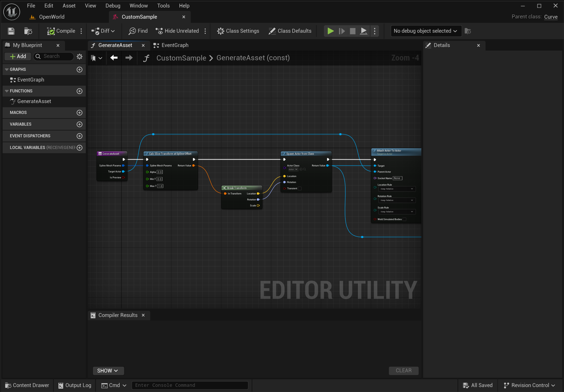Open play mode options three-dot menu
The width and height of the screenshot is (564, 392).
pyautogui.click(x=375, y=31)
